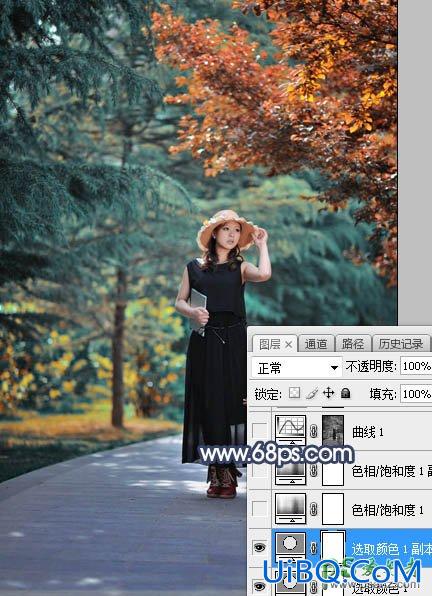Screen dimensions: 432x596
Task: Select the 色相/饱和度 1 副本 layer name
Action: pyautogui.click(x=392, y=471)
